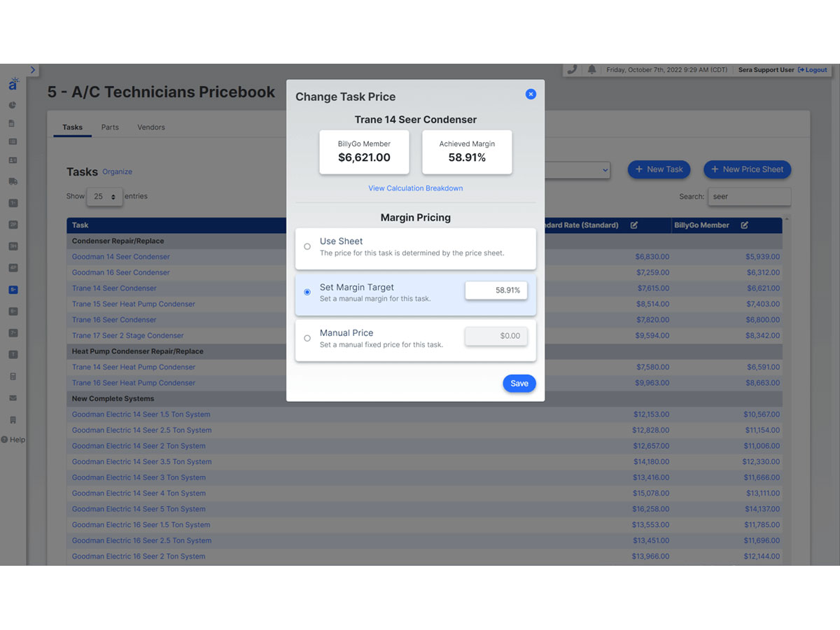Open the pie chart dashboard icon
840x630 pixels.
click(x=13, y=106)
